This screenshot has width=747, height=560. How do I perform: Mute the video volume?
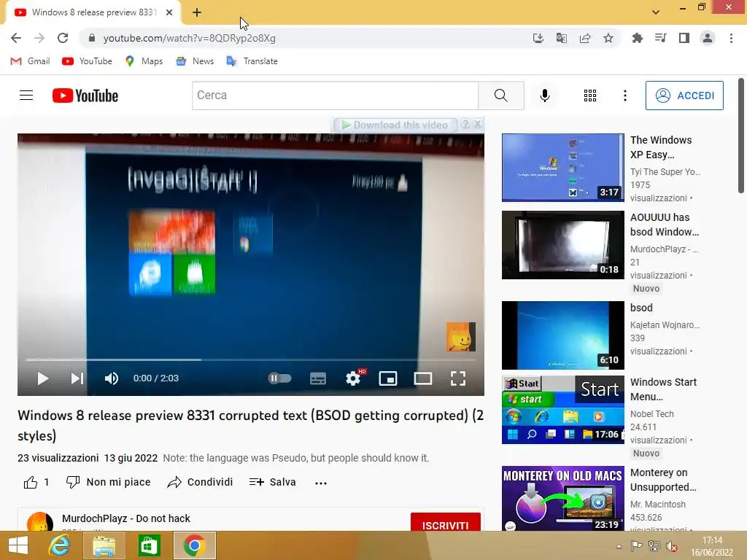112,378
